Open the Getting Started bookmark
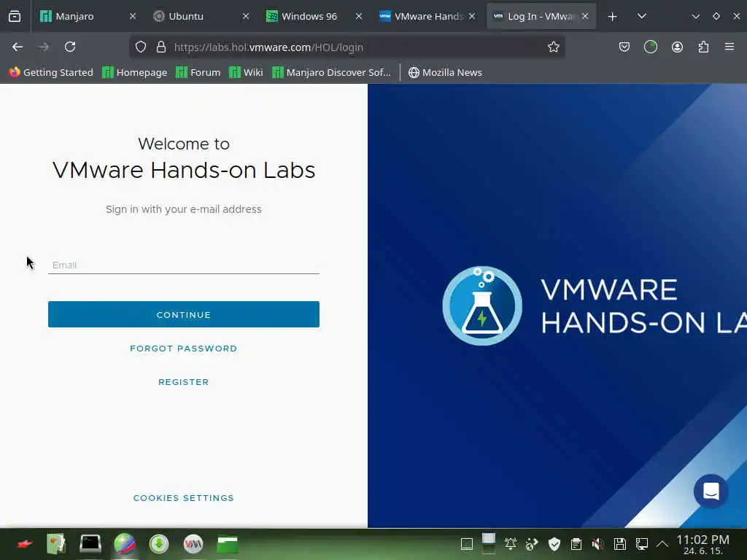The width and height of the screenshot is (747, 560). (x=51, y=72)
